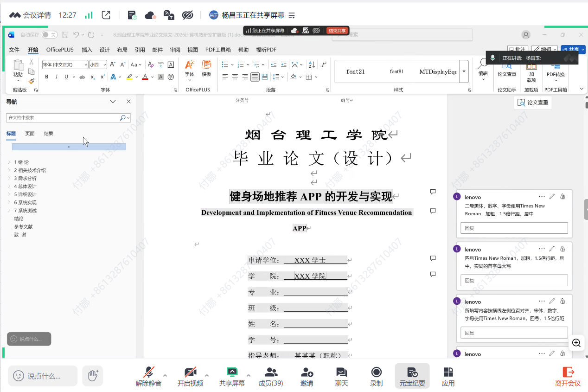Open the OfficePLUS 模板 templates icon

coord(206,68)
